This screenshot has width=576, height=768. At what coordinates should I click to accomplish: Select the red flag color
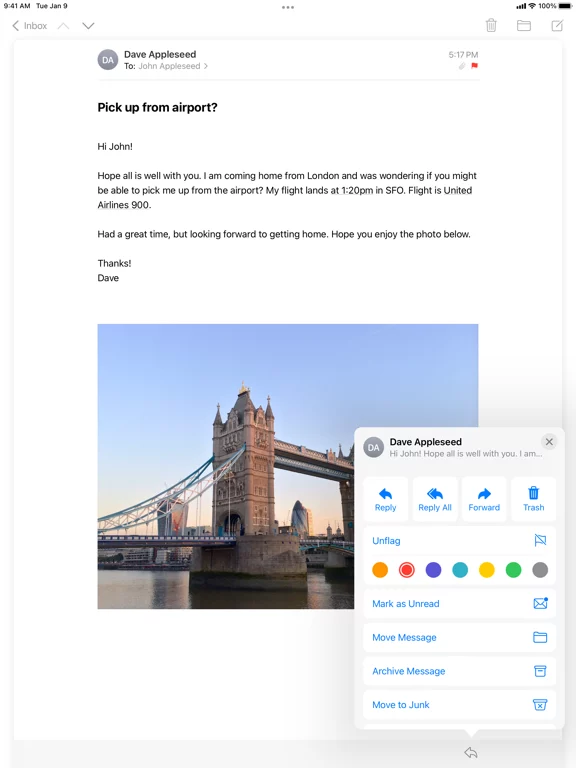pos(407,570)
